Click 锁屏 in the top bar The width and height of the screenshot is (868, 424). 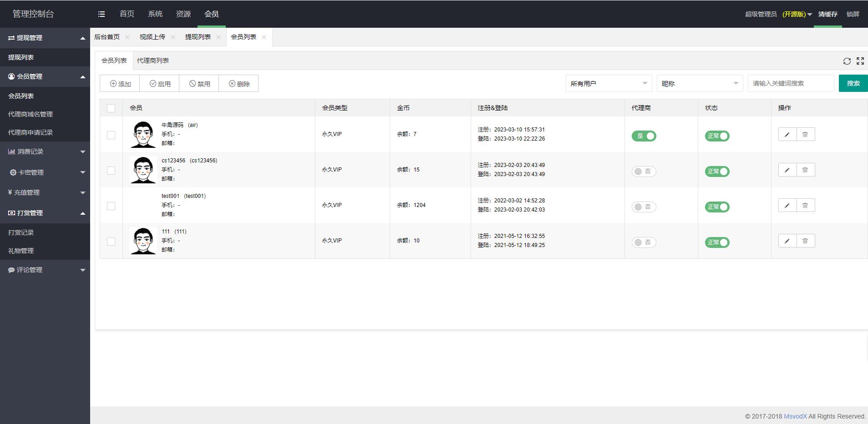853,14
